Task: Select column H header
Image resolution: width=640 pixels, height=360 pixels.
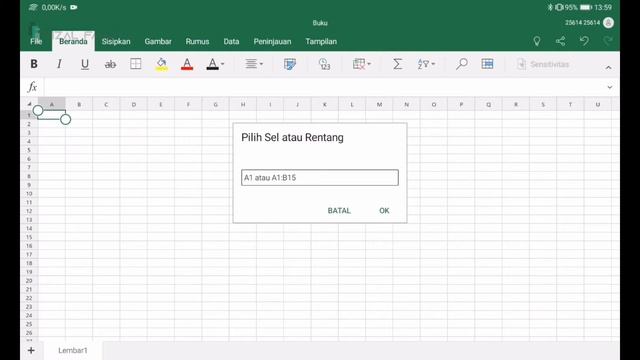Action: click(x=243, y=104)
